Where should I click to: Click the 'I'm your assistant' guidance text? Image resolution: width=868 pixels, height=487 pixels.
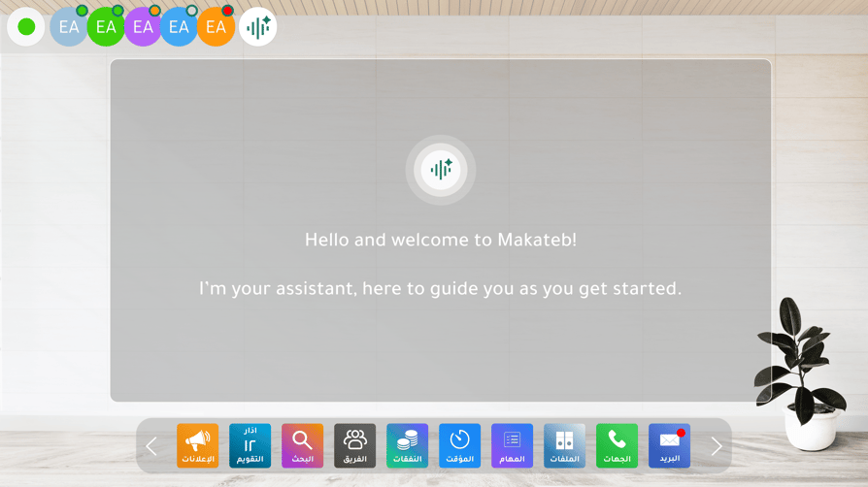pyautogui.click(x=441, y=288)
